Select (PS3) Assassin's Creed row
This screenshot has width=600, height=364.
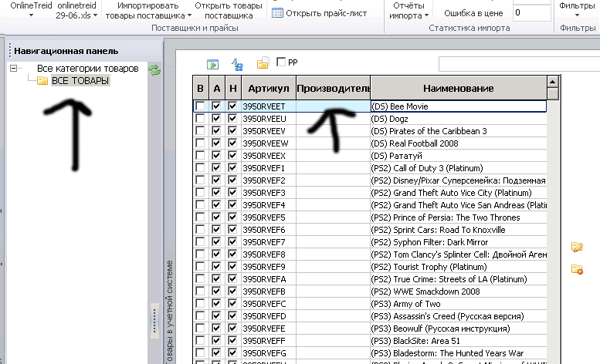(x=459, y=316)
